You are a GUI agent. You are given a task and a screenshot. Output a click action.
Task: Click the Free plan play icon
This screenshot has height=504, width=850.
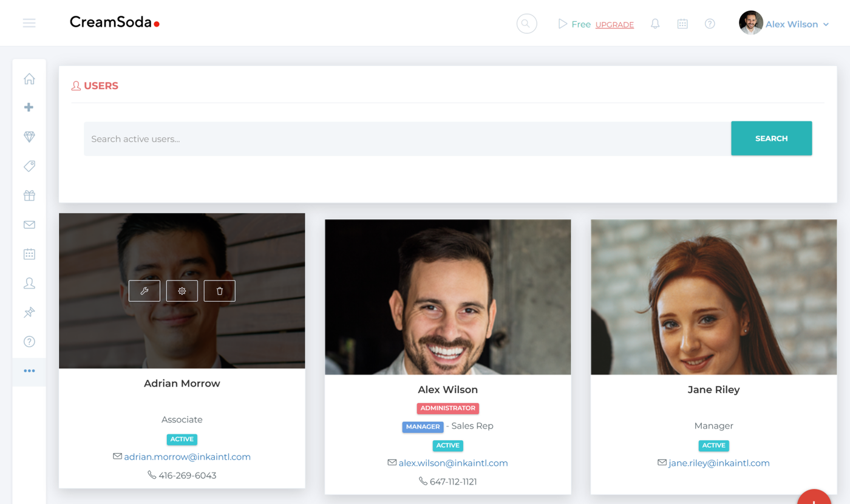pos(562,24)
